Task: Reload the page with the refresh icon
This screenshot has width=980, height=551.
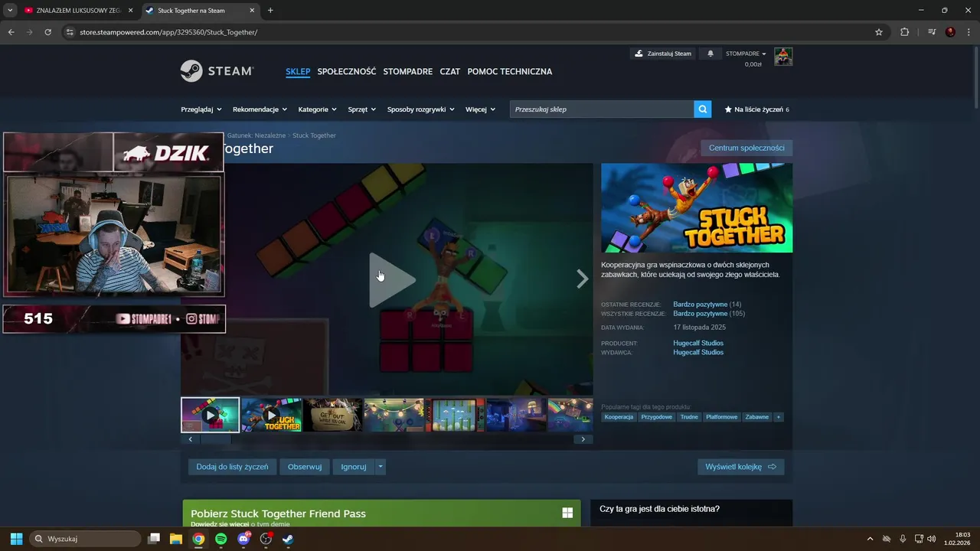Action: point(47,32)
